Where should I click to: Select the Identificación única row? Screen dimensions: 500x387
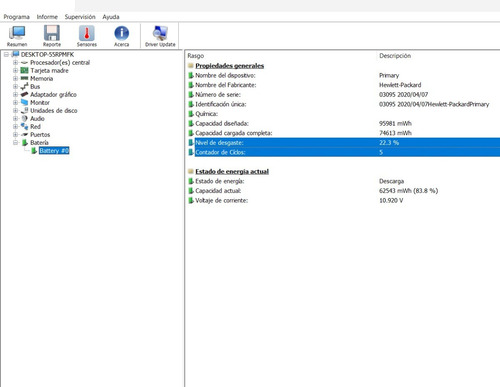[343, 104]
